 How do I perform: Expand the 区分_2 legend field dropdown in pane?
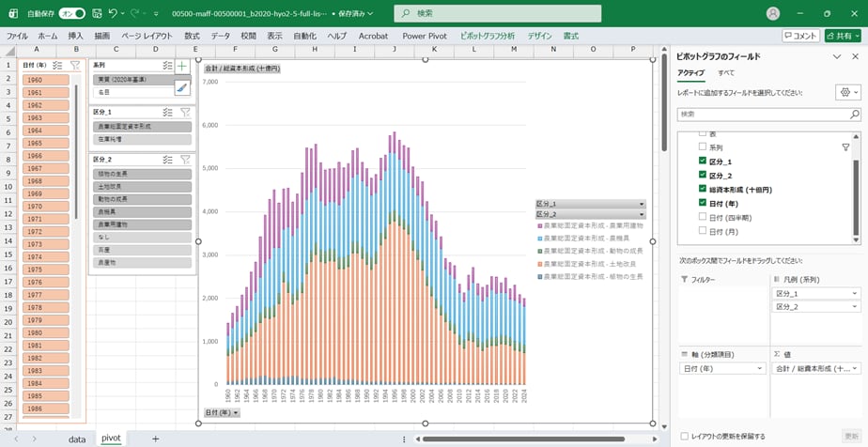pyautogui.click(x=854, y=308)
